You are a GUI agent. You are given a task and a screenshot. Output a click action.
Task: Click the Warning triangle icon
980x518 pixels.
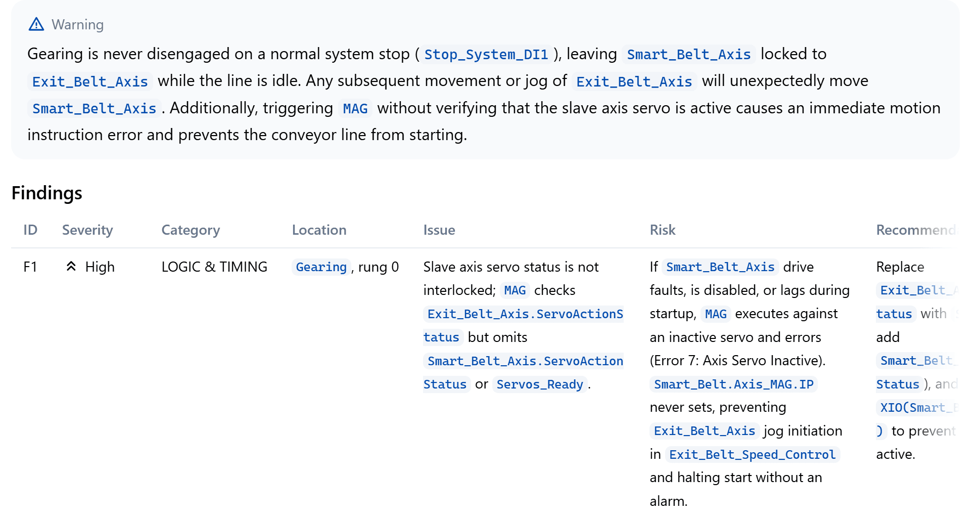[36, 24]
